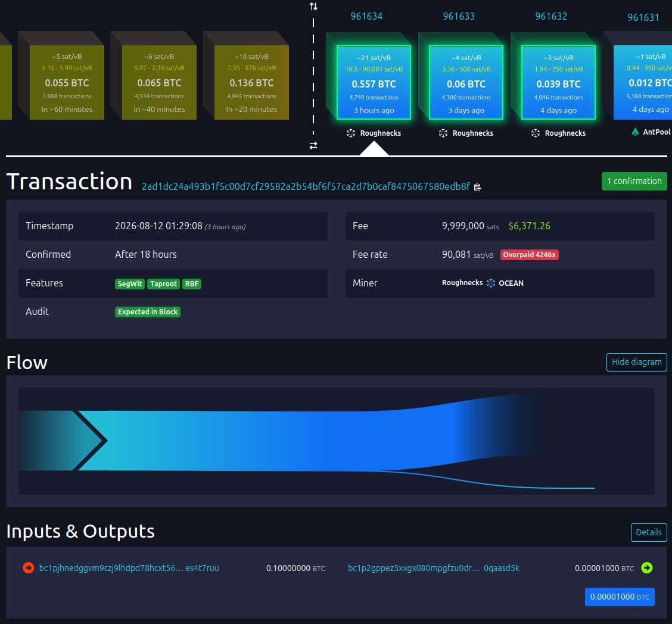Screen dimensions: 672x624
Task: Click the Taproot feature badge
Action: [x=163, y=284]
